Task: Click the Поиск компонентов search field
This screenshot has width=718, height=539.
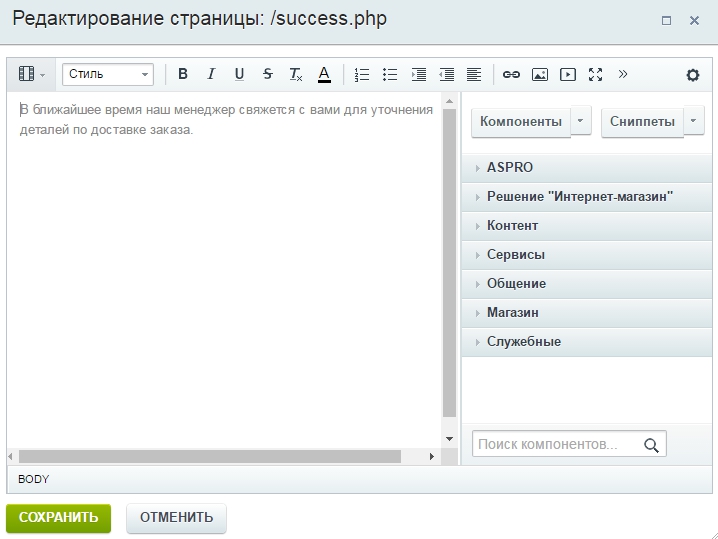Action: tap(558, 445)
